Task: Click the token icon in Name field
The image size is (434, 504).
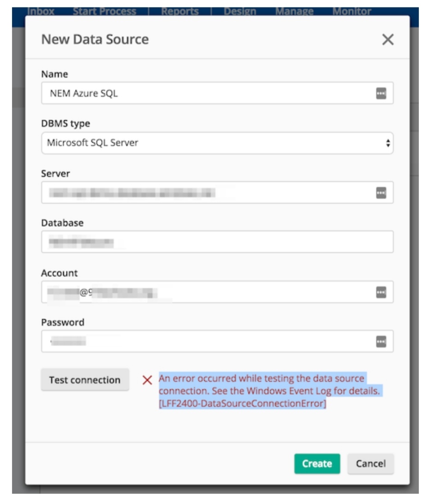Action: click(x=380, y=94)
